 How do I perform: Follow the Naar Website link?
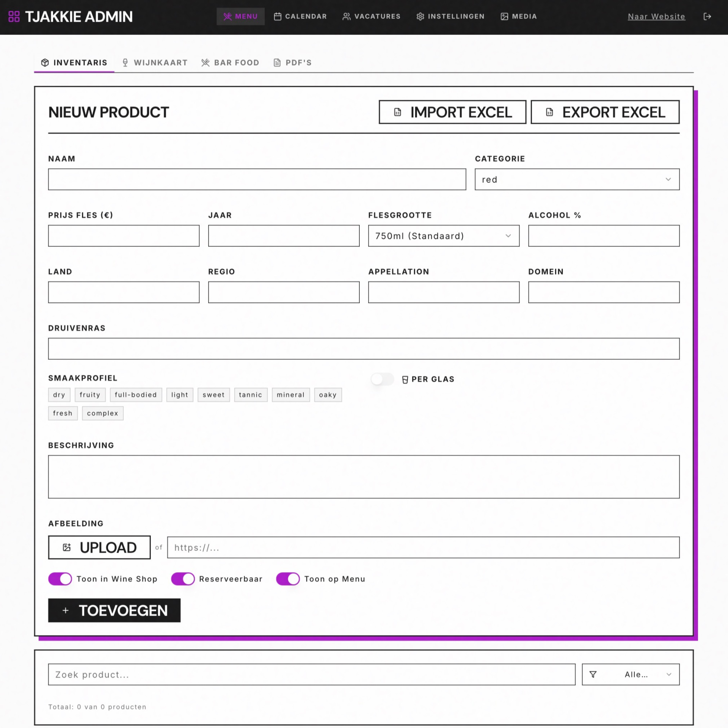tap(656, 17)
